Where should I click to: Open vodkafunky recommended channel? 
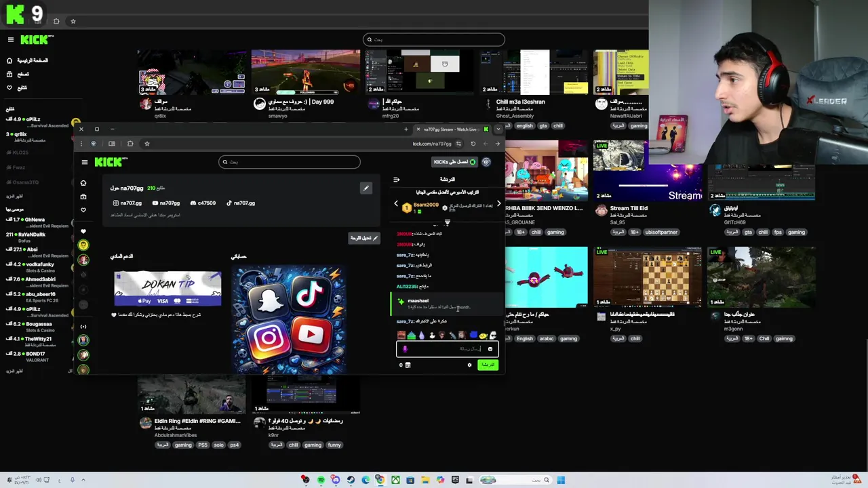37,267
